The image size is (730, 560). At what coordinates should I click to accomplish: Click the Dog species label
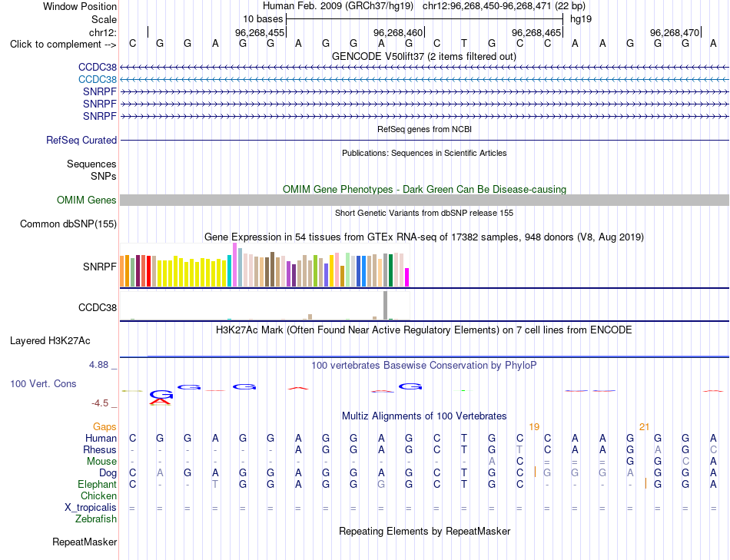108,473
